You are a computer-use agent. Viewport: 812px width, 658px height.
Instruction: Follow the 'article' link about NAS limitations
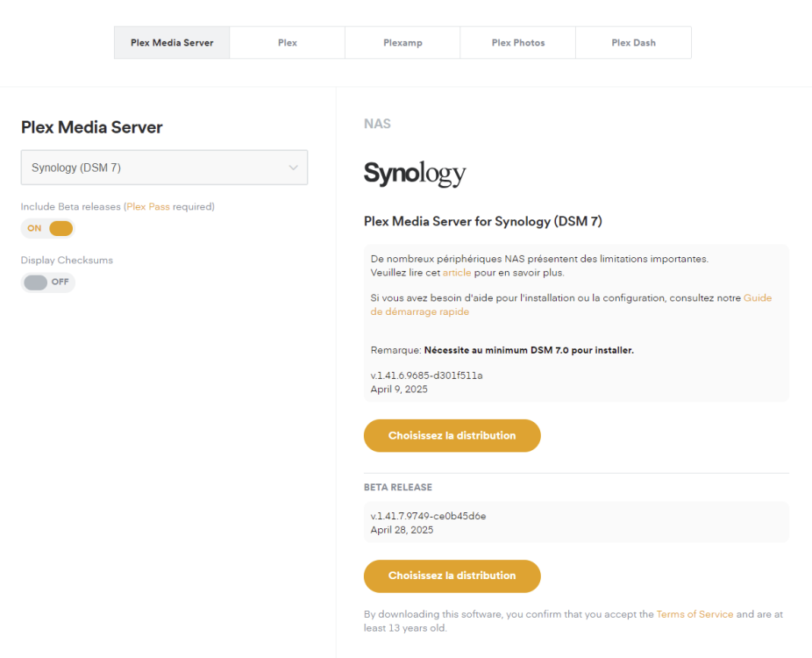coord(457,273)
